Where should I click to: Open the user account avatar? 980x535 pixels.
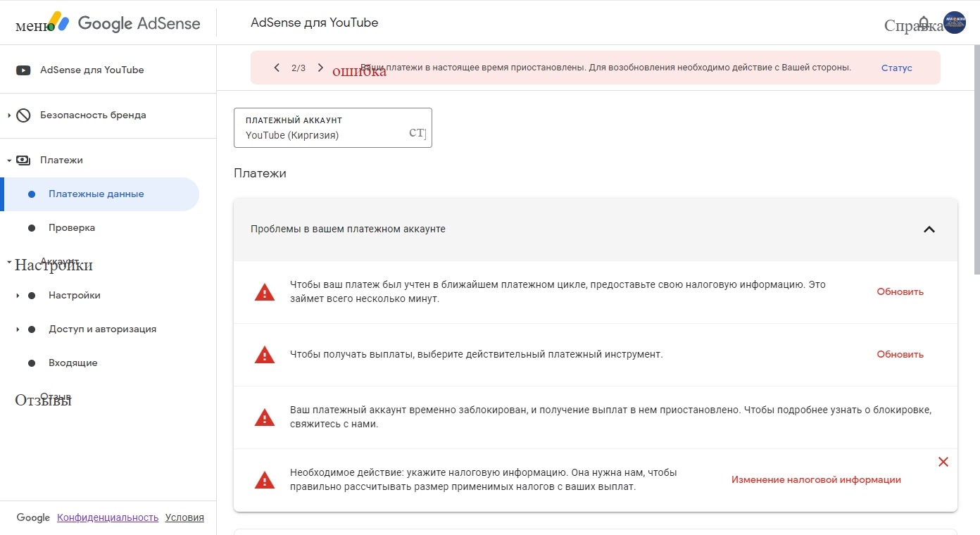coord(955,23)
